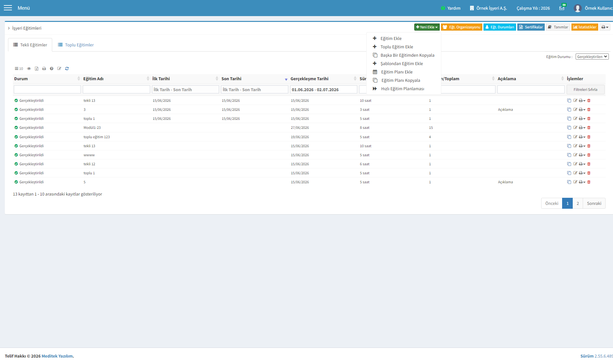Click Filtreleri Sıfırla button
Viewport: 613px width, 364px height.
coord(585,90)
